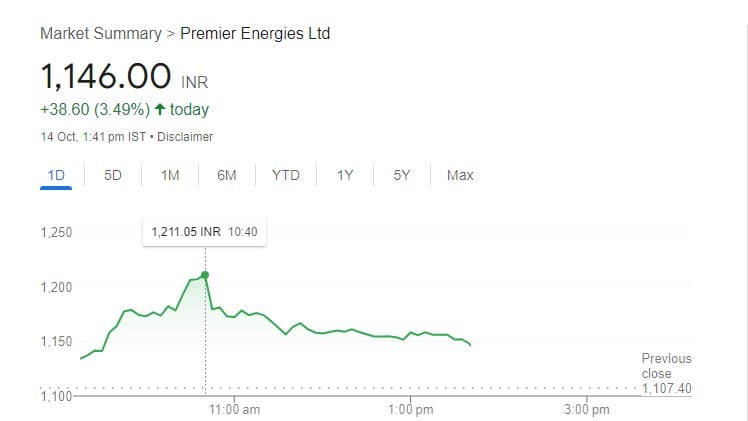
Task: Click the 10:40 peak point on chart
Action: coord(205,274)
